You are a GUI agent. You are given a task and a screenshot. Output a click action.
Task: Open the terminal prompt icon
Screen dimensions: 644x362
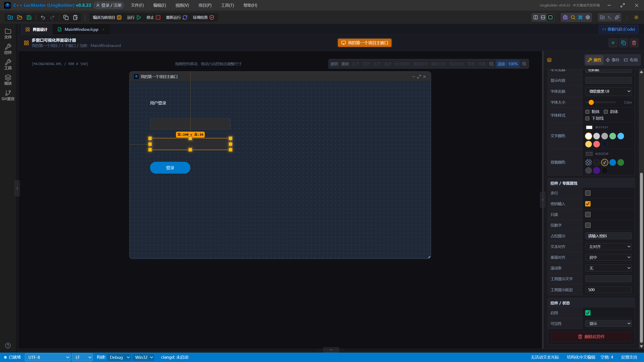click(x=610, y=17)
